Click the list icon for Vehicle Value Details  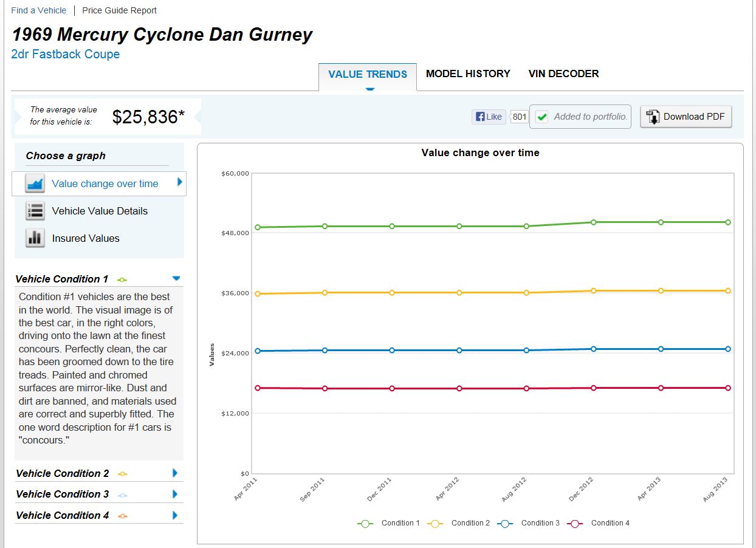click(35, 211)
